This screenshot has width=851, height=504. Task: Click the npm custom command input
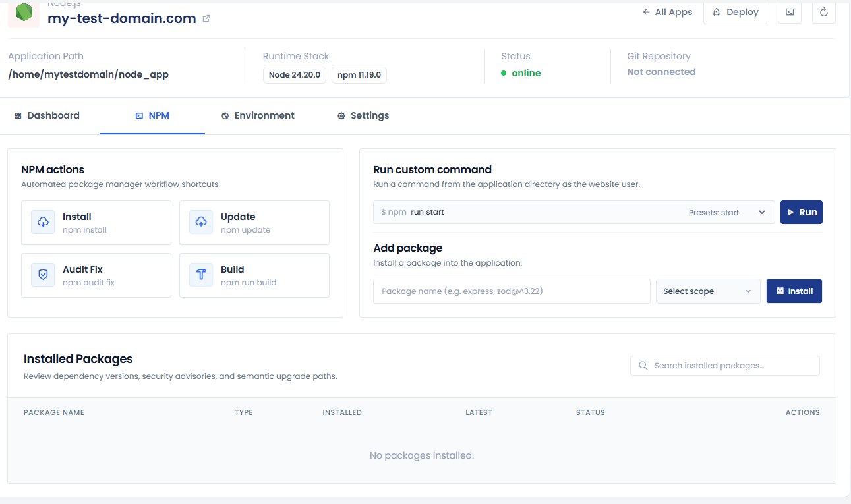coord(527,212)
